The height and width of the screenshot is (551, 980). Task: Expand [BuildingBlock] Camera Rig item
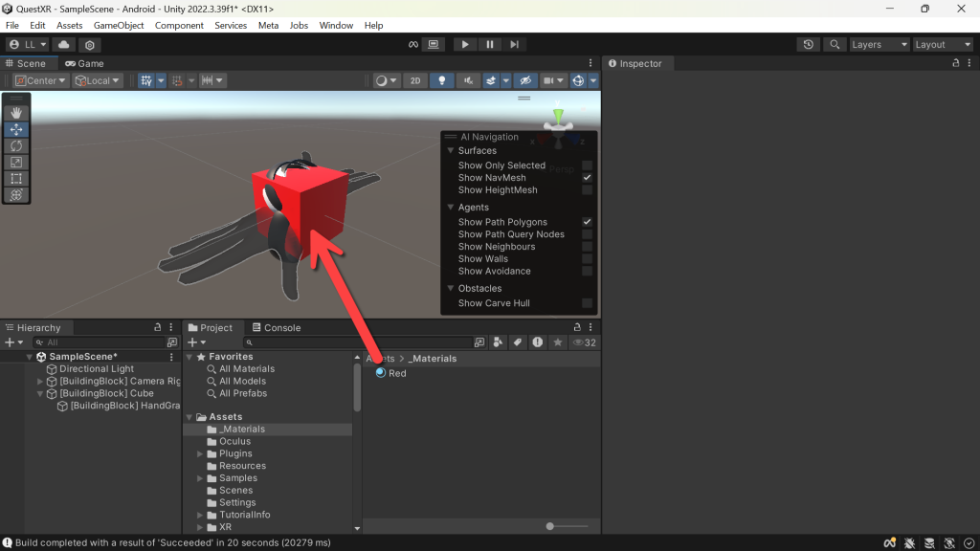pyautogui.click(x=40, y=381)
